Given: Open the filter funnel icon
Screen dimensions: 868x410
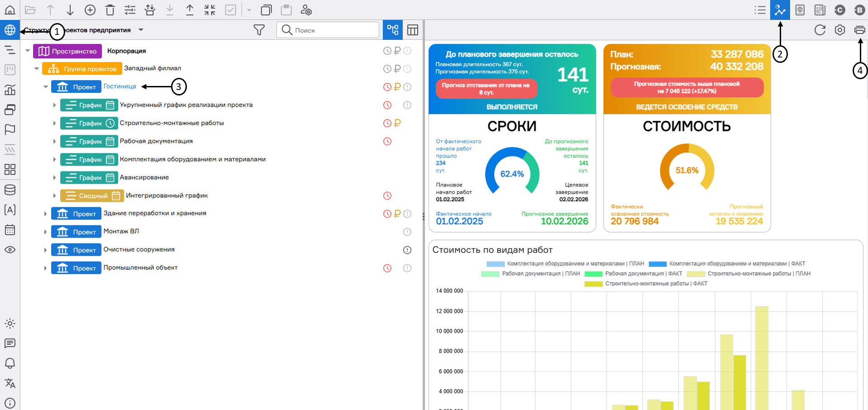Looking at the screenshot, I should [259, 30].
